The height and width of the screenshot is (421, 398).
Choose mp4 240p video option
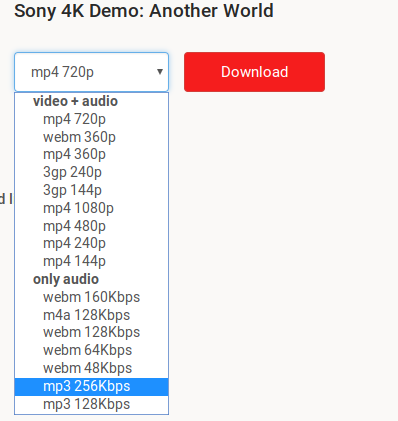click(91, 243)
